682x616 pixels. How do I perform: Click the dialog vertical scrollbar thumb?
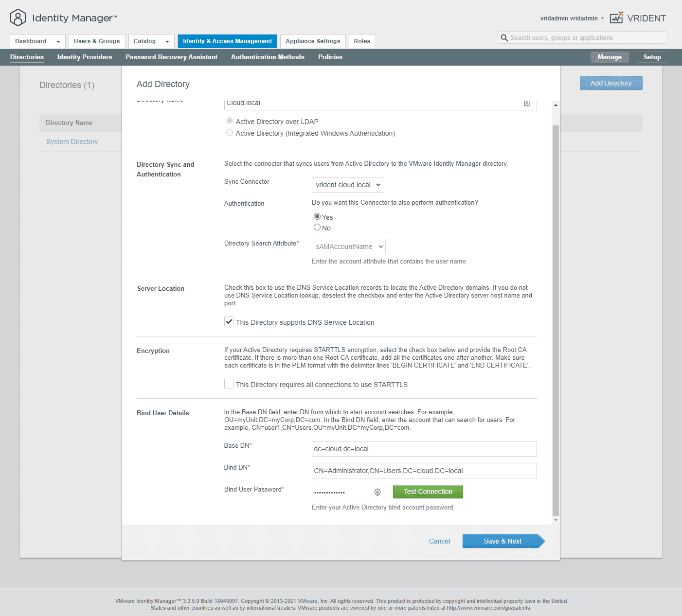point(556,321)
